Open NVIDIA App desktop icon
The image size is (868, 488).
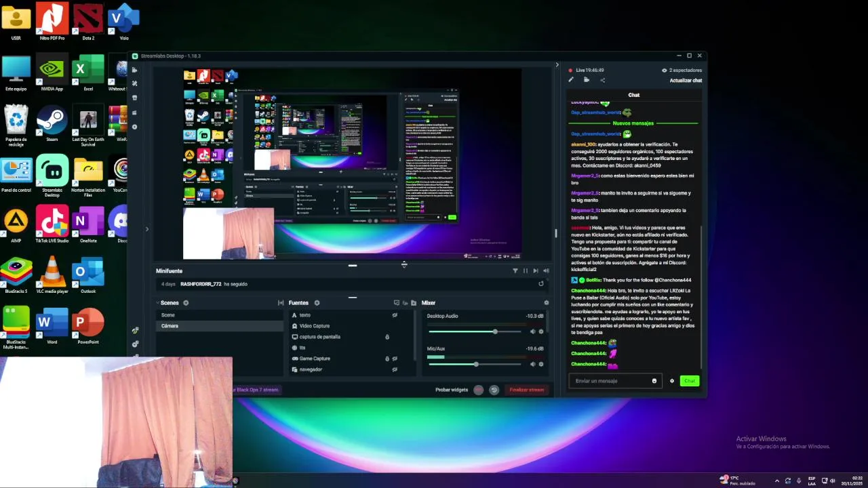pos(52,71)
